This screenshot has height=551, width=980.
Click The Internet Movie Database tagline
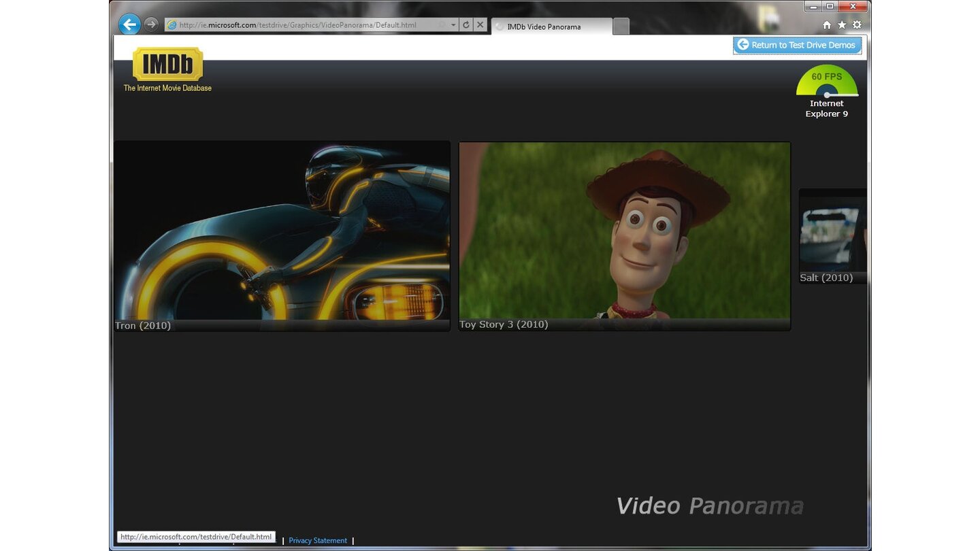point(167,88)
